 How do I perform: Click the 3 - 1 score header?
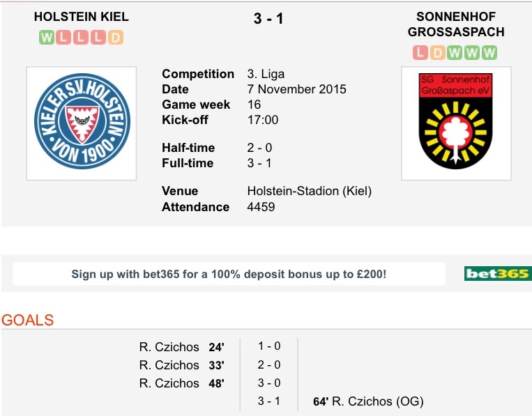tap(268, 18)
